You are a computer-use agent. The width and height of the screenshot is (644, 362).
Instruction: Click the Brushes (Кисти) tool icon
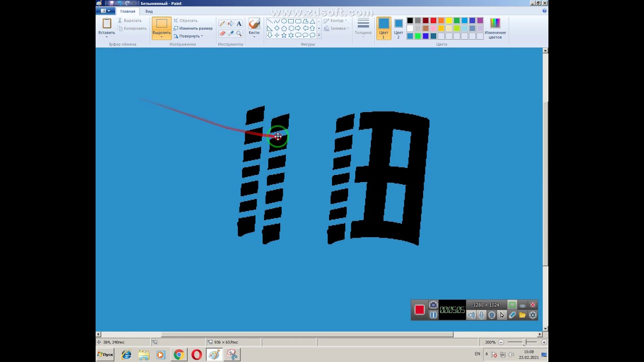click(x=254, y=24)
